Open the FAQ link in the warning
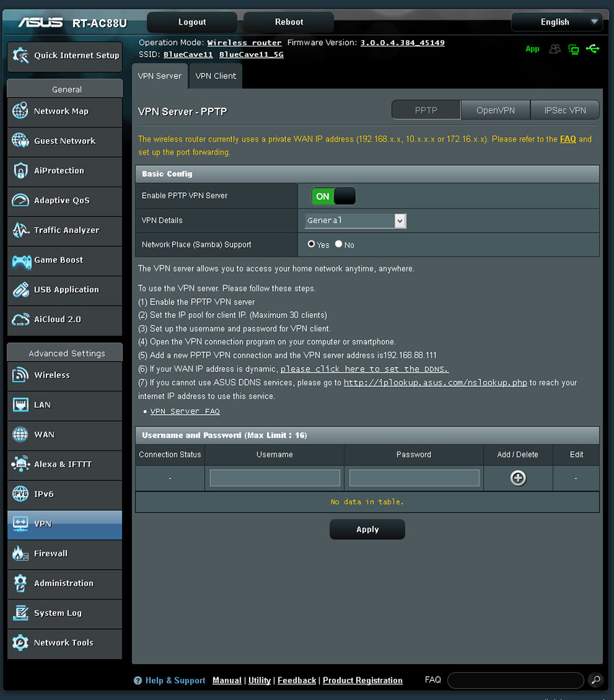The width and height of the screenshot is (614, 700). point(568,138)
